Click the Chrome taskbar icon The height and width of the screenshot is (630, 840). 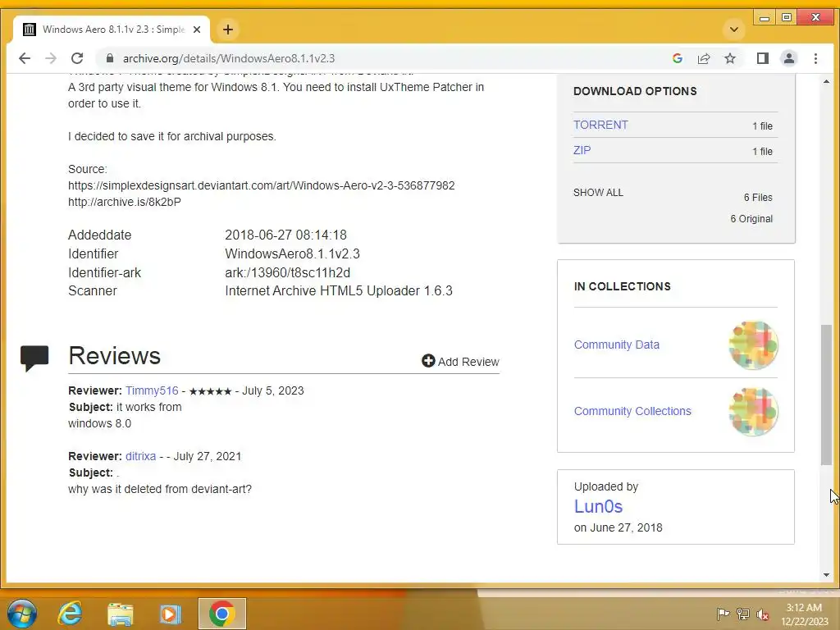click(221, 614)
